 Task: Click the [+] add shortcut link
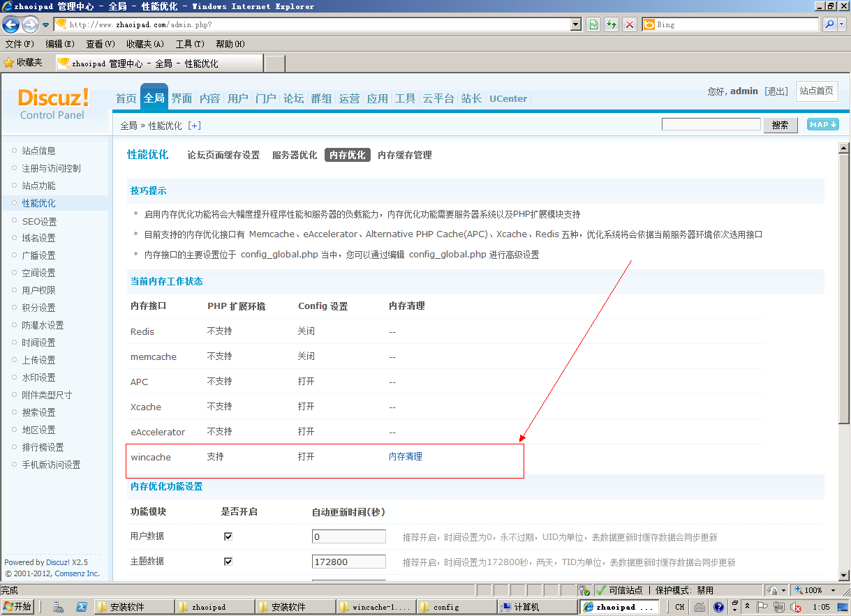coord(195,126)
